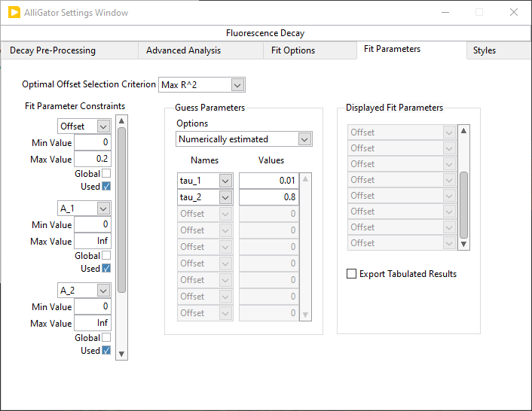Viewport: 532px width, 411px height.
Task: Select the Fit Options tab
Action: 310,50
